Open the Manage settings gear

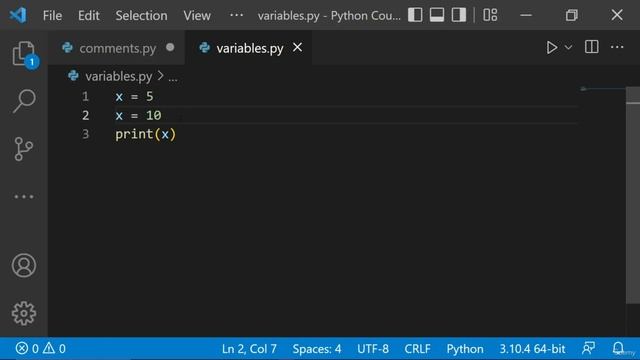click(x=24, y=313)
